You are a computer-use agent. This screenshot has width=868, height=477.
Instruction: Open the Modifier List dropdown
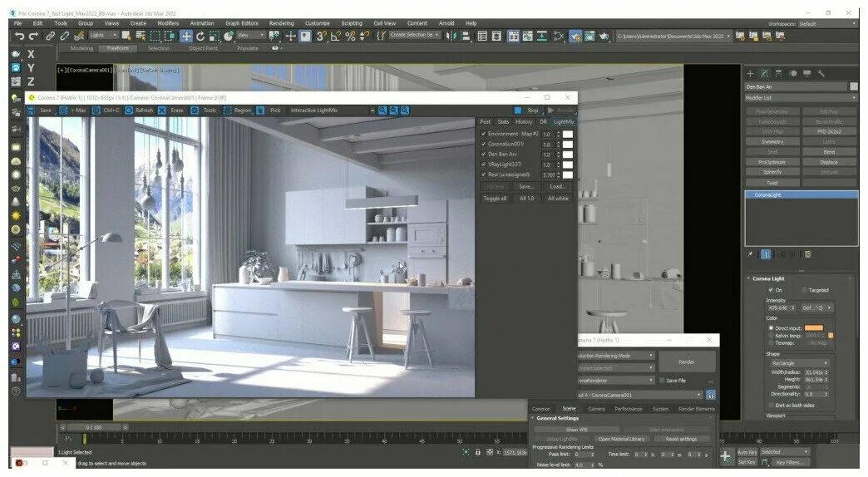pos(801,98)
